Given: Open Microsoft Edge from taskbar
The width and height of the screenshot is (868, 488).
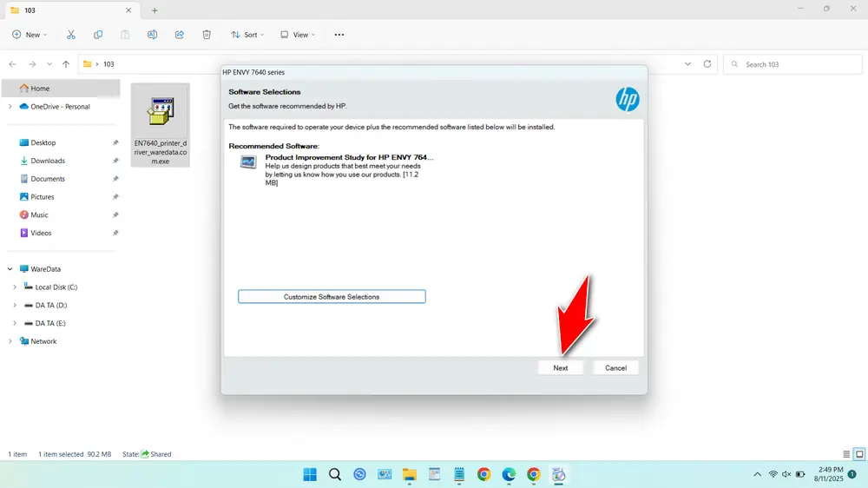Looking at the screenshot, I should click(x=509, y=475).
